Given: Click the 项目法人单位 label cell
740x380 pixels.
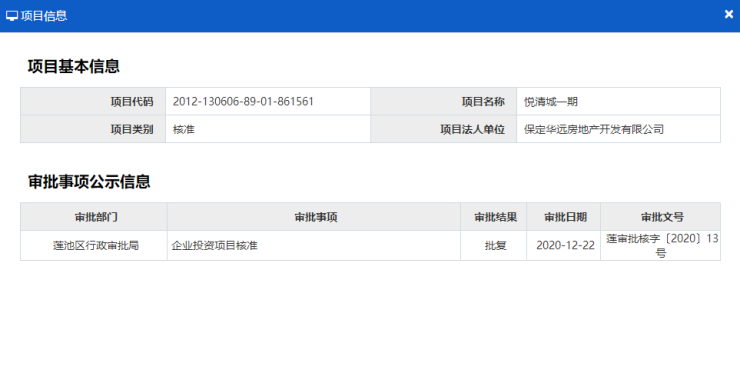Looking at the screenshot, I should click(x=444, y=129).
